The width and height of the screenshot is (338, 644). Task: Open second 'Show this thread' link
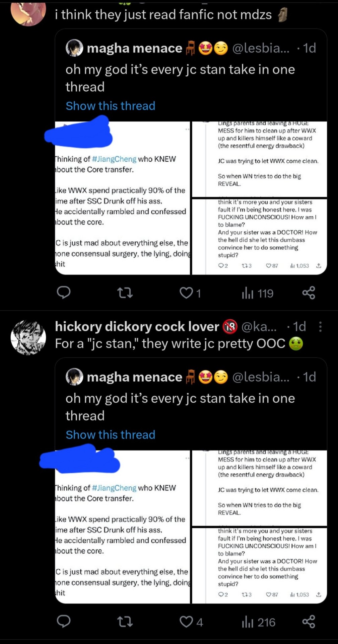111,435
